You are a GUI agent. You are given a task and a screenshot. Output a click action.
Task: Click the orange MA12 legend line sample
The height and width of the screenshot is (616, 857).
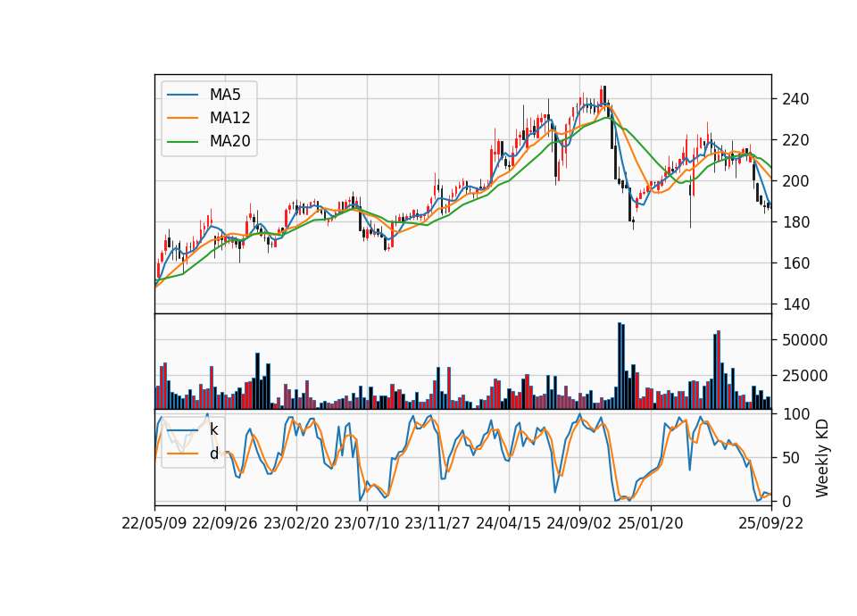point(182,118)
